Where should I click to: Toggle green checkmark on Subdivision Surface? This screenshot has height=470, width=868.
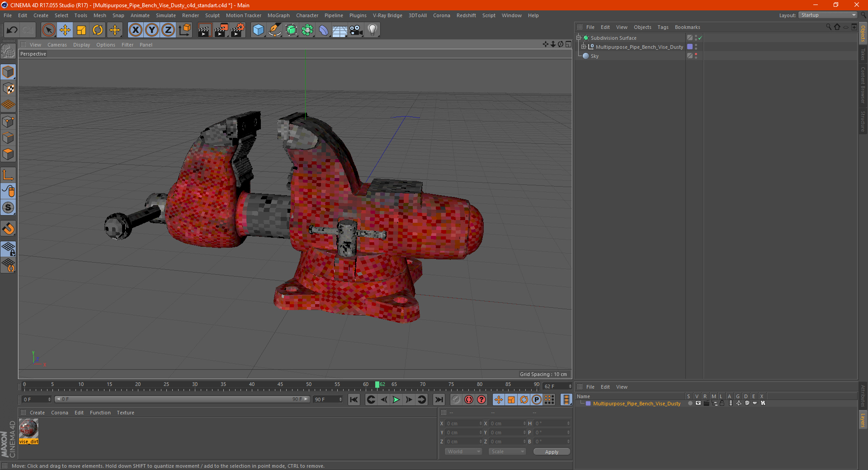point(700,38)
